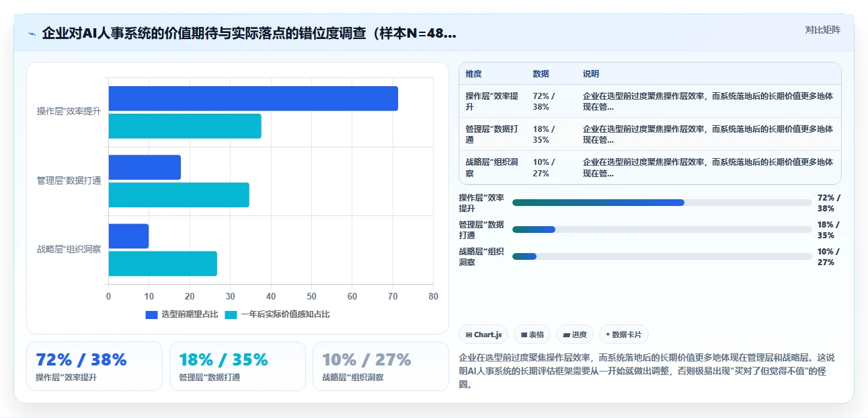Screen dimensions: 868x418
Task: Click the blue bar for 操作层"效率提升
Action: pos(253,98)
